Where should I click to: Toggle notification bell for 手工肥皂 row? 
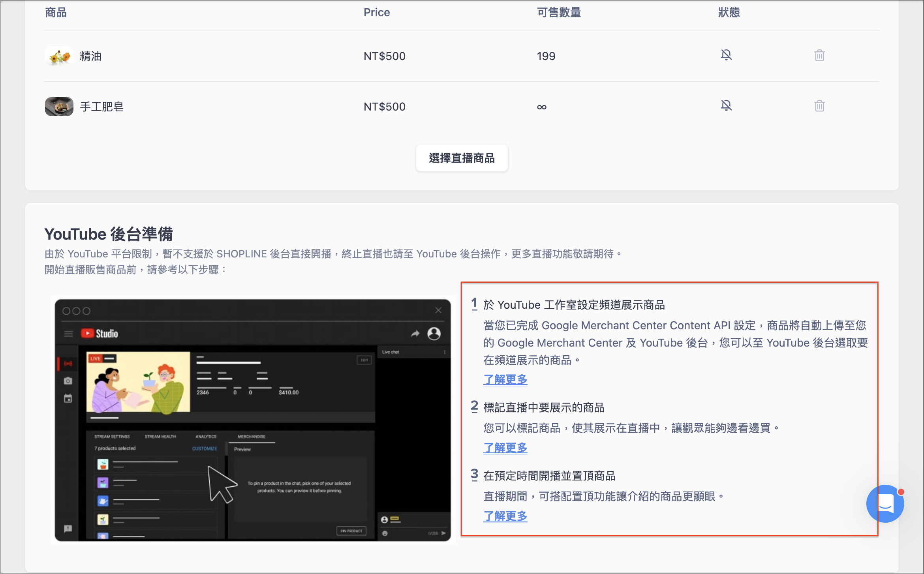(x=726, y=106)
